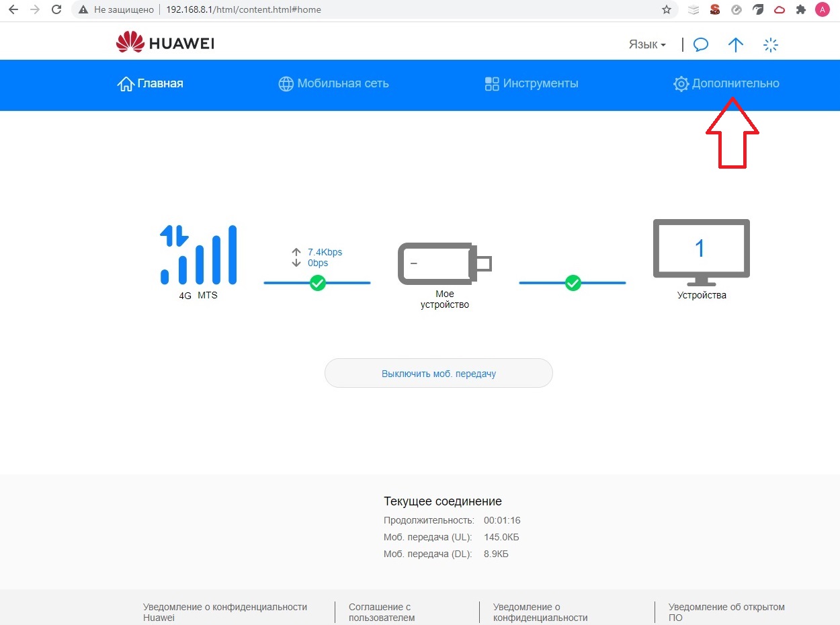This screenshot has width=840, height=625.
Task: Click the leaf extension icon
Action: pyautogui.click(x=758, y=9)
